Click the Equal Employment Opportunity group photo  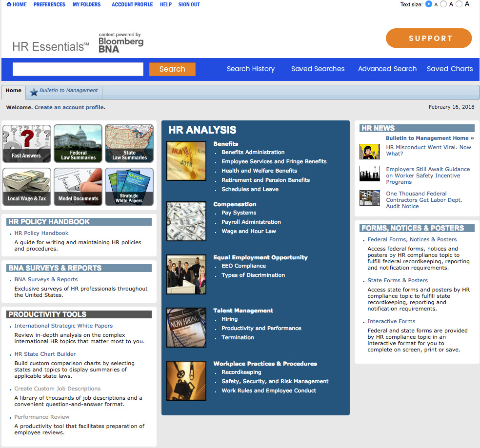pyautogui.click(x=186, y=274)
